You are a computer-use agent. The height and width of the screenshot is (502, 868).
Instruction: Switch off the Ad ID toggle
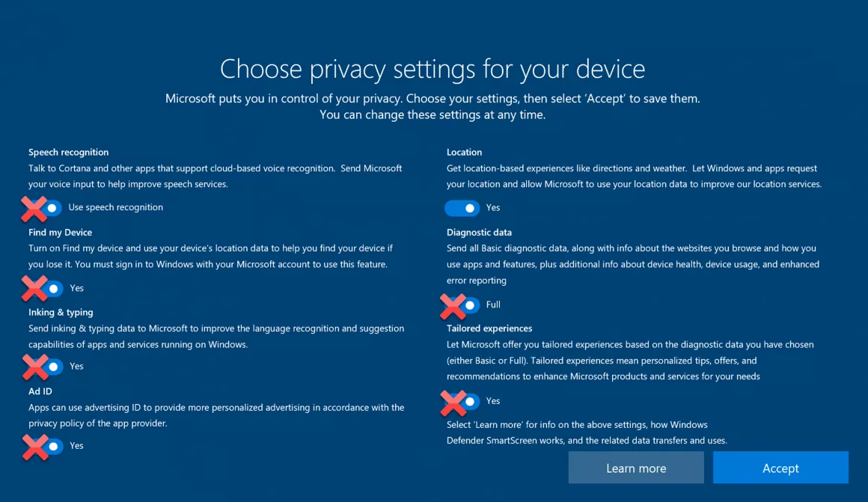(x=44, y=446)
